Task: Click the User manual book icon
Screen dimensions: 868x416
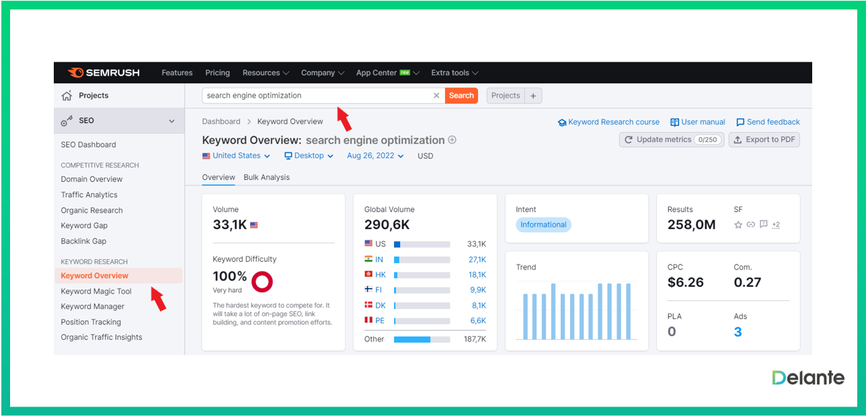Action: pos(674,123)
